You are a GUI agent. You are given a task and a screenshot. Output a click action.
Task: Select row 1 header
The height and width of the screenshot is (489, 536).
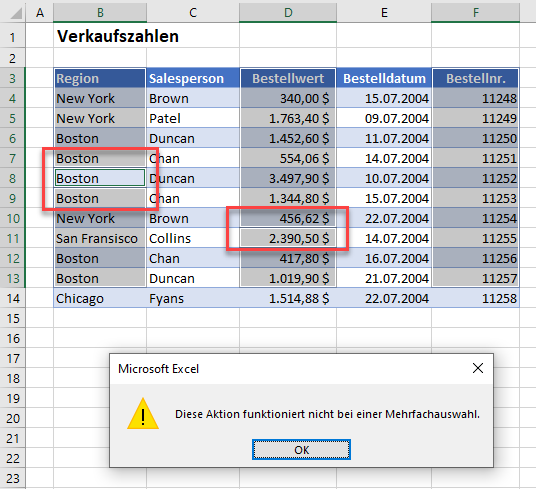pos(13,36)
